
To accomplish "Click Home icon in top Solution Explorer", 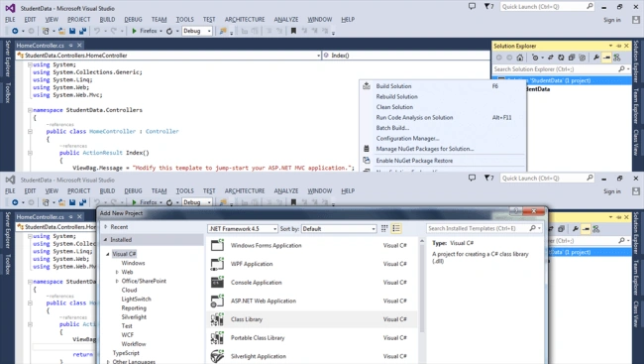I will 520,58.
